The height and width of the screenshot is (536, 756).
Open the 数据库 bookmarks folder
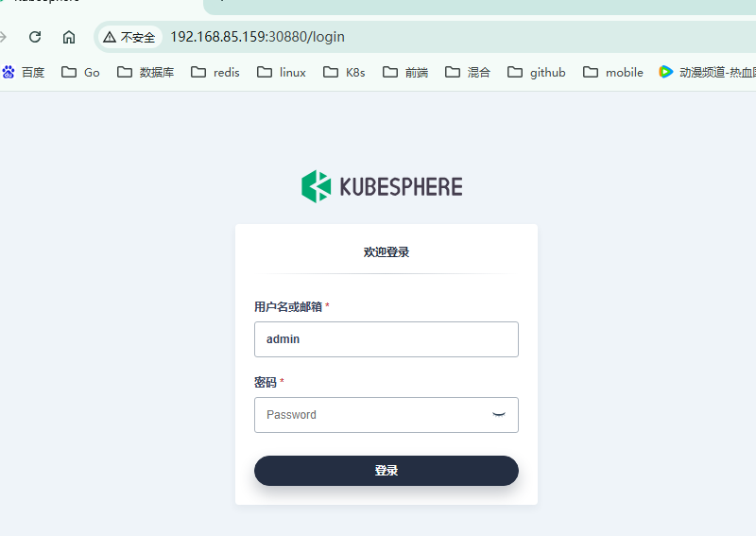click(146, 73)
